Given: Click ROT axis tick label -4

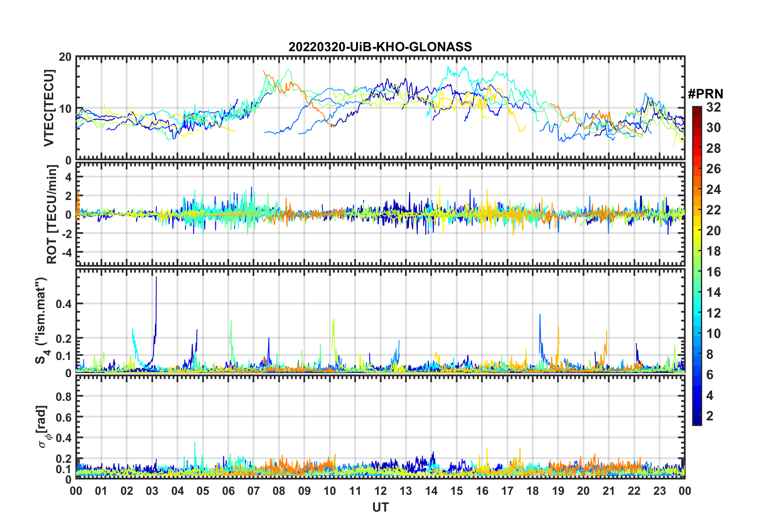Looking at the screenshot, I should pyautogui.click(x=66, y=253).
